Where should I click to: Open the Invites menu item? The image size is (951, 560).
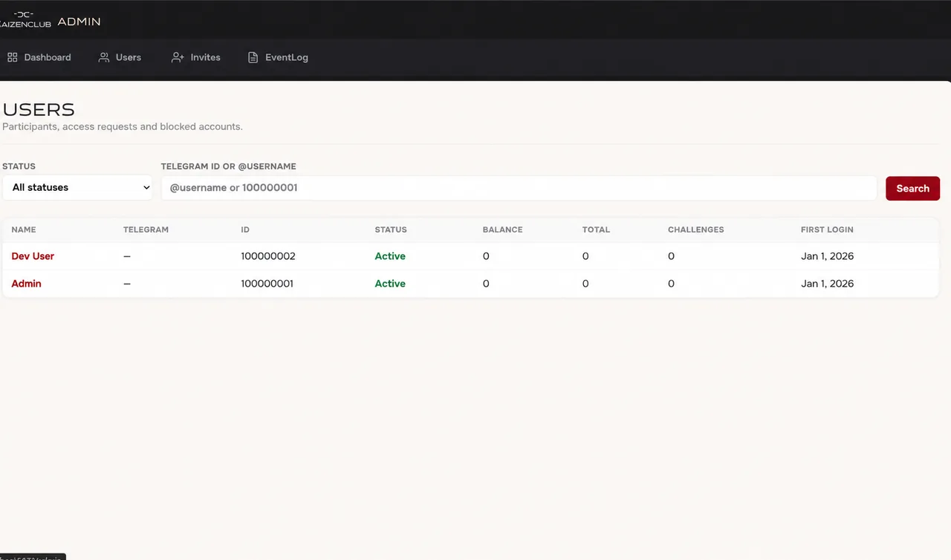(x=196, y=57)
